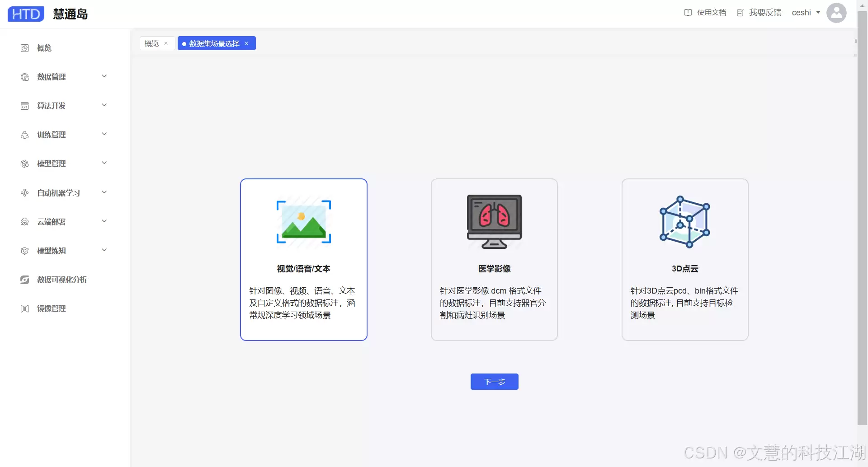Click the ceshi username
Screen dimensions: 868x467
pos(801,13)
